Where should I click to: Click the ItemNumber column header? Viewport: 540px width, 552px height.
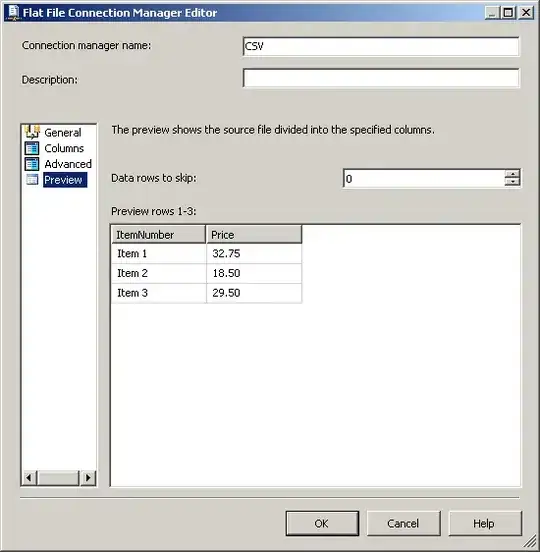point(158,234)
